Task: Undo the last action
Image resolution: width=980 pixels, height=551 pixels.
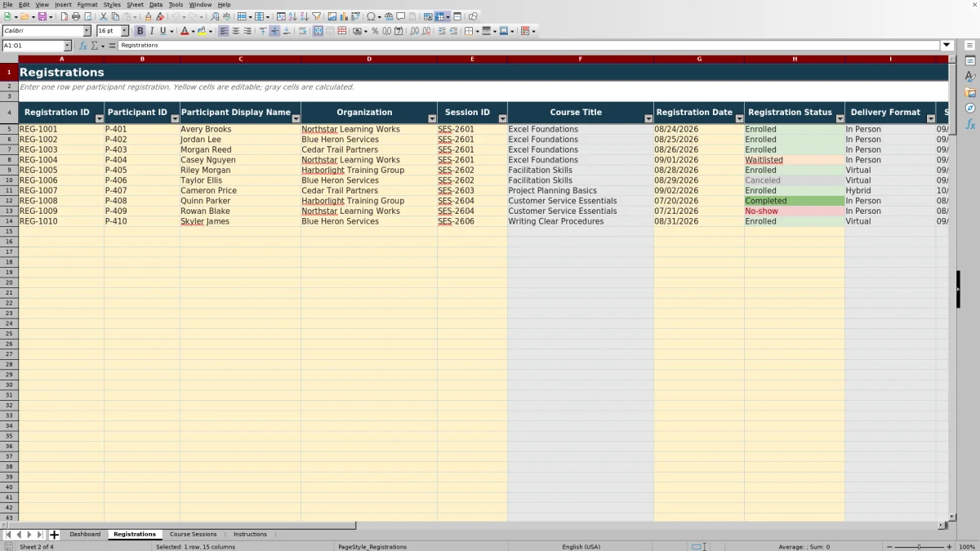Action: tap(176, 16)
